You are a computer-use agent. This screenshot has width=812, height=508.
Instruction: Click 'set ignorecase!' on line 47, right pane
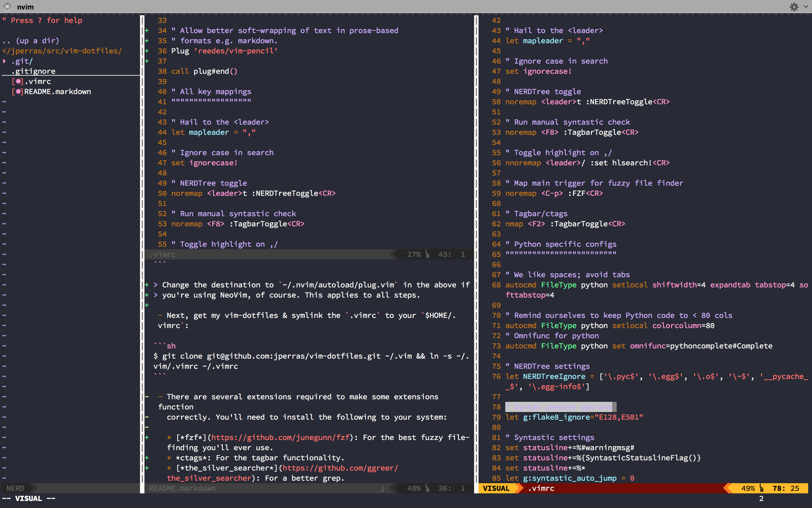pyautogui.click(x=538, y=71)
